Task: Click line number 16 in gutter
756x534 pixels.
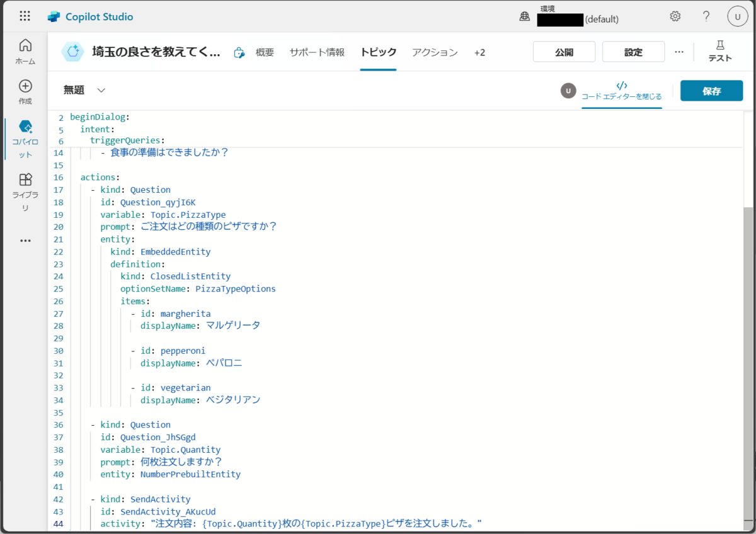Action: click(x=59, y=178)
